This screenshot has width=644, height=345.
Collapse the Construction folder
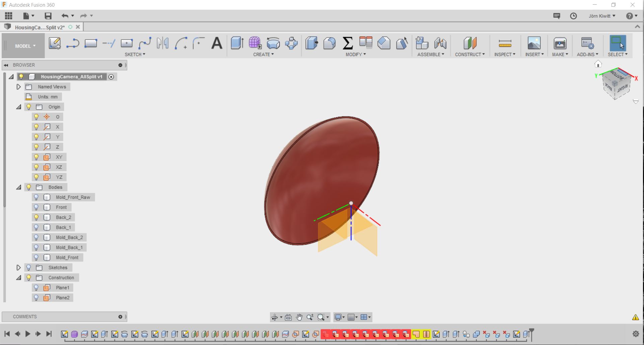[x=19, y=278]
